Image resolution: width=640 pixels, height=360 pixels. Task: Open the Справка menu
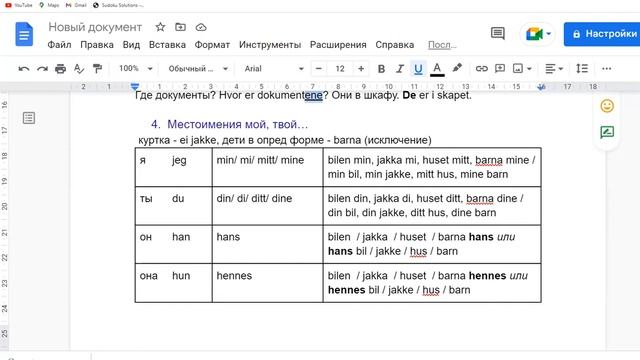point(395,45)
